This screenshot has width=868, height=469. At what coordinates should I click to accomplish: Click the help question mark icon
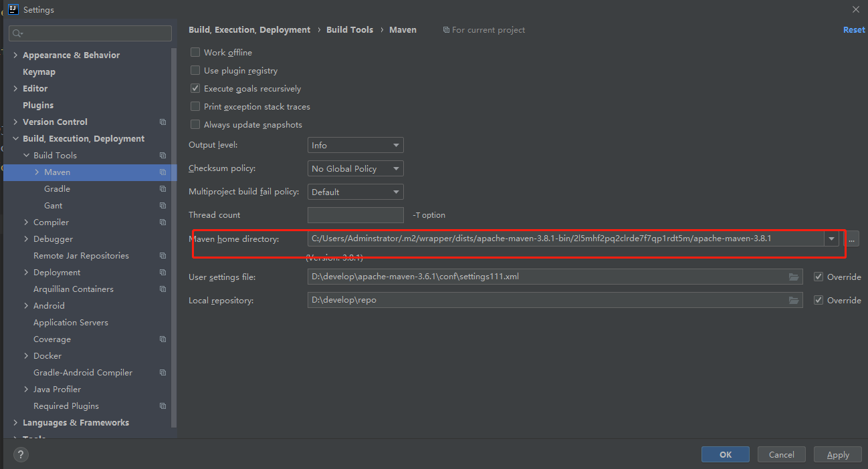pos(20,454)
